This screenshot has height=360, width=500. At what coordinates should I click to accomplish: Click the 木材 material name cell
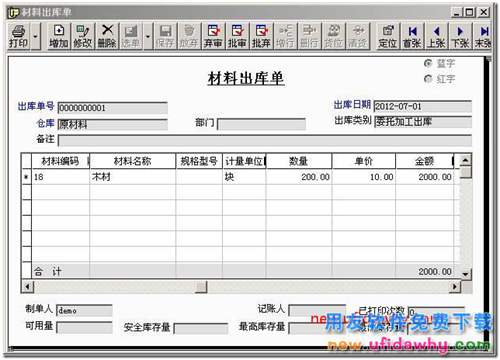[x=133, y=177]
